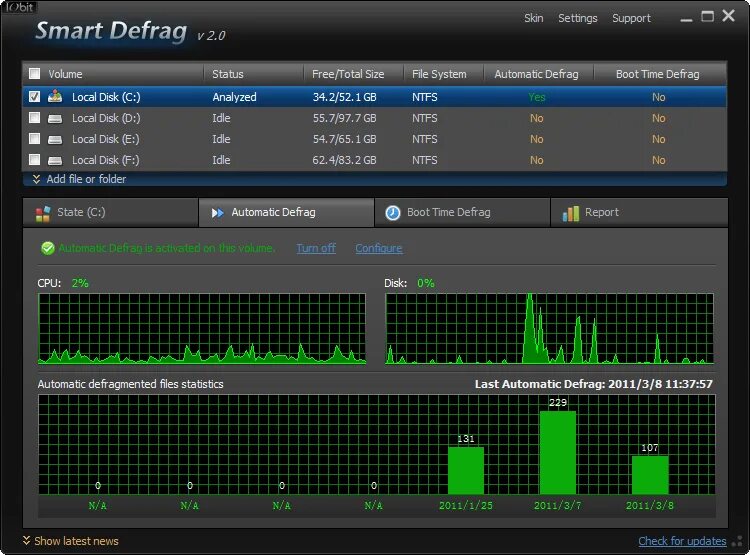Uncheck the Local Disk (C:) checkbox
This screenshot has height=555, width=750.
click(x=34, y=97)
